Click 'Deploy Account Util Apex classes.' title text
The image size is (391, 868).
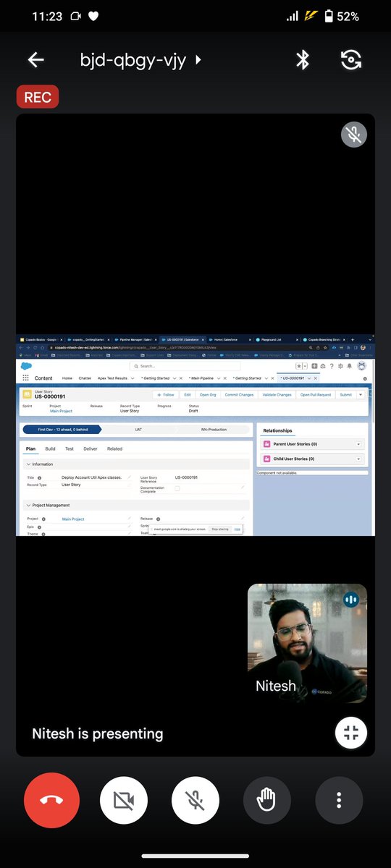[92, 477]
